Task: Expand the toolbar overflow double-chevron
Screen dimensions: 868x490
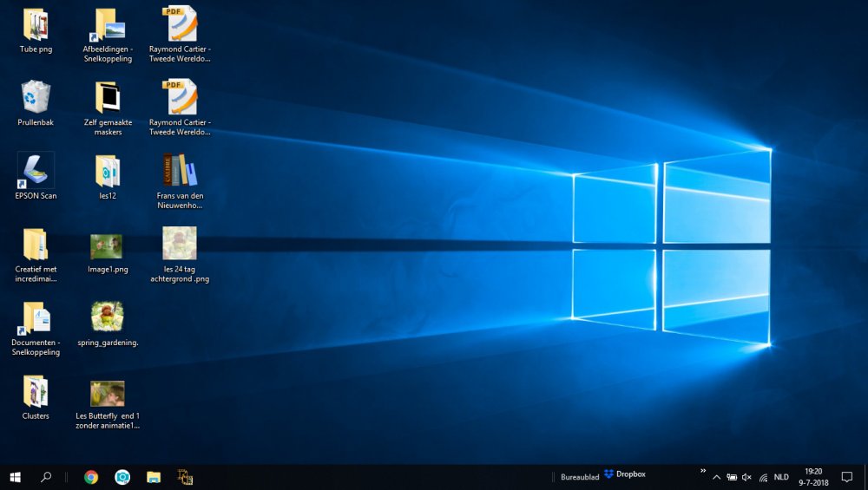Action: coord(701,471)
